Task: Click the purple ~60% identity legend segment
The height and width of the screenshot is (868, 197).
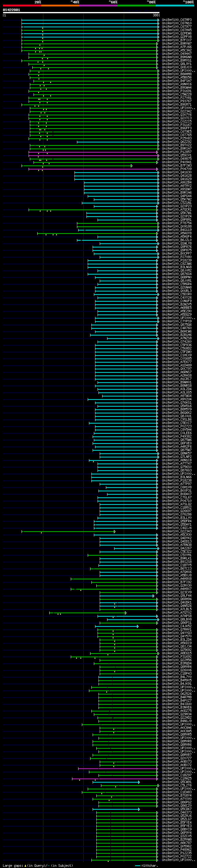Action: click(98, 6)
